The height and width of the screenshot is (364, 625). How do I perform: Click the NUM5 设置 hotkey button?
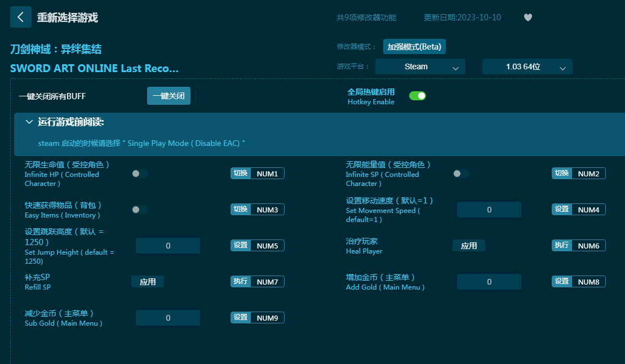coord(257,246)
